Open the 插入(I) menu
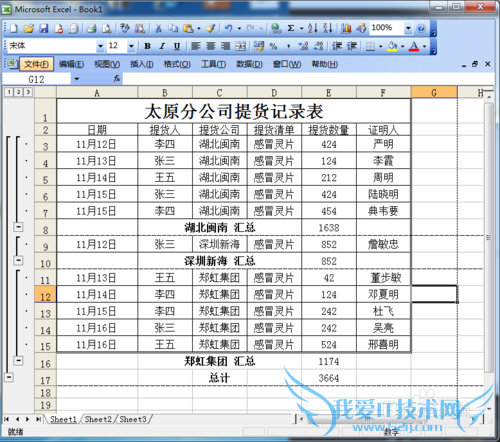 142,64
